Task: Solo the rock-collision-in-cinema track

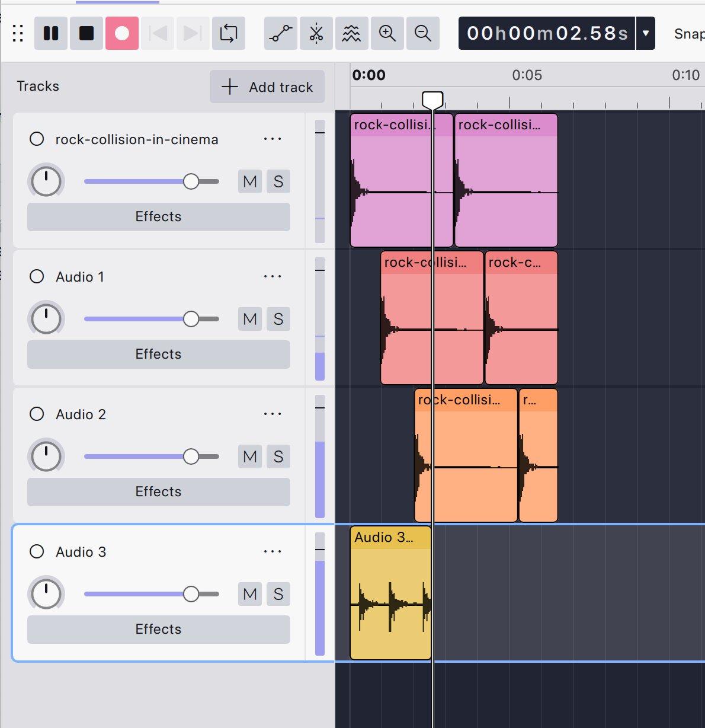Action: coord(278,181)
